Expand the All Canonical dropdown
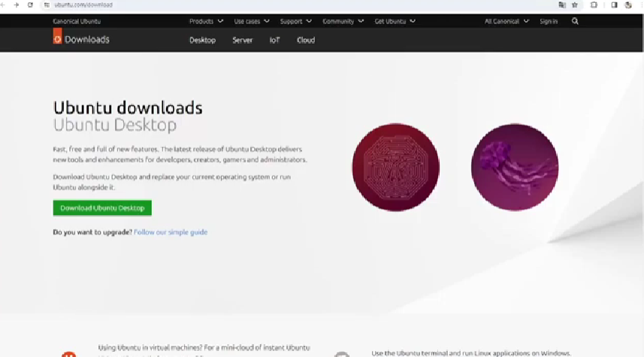Image resolution: width=644 pixels, height=357 pixels. coord(506,21)
